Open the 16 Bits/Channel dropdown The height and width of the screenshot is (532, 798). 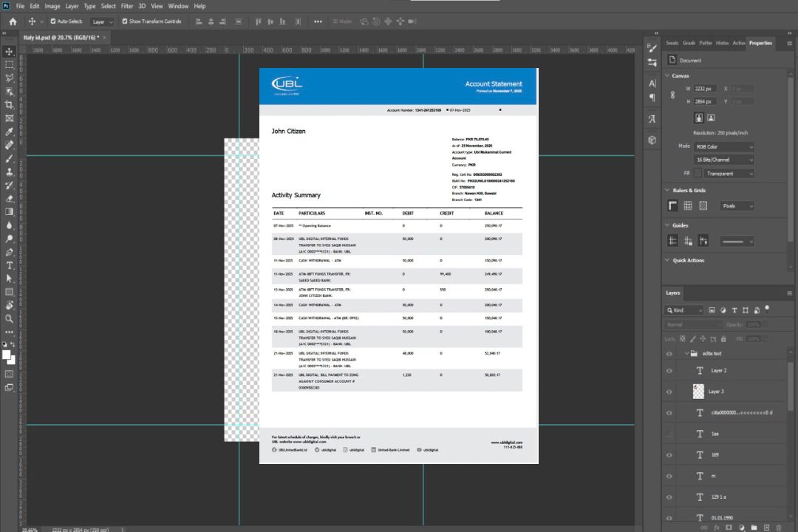coord(723,160)
